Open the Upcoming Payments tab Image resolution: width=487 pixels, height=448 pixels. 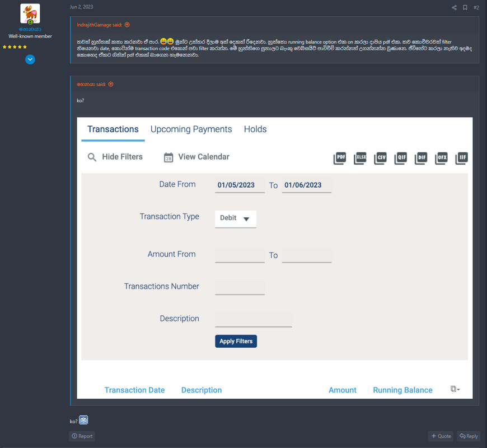191,129
